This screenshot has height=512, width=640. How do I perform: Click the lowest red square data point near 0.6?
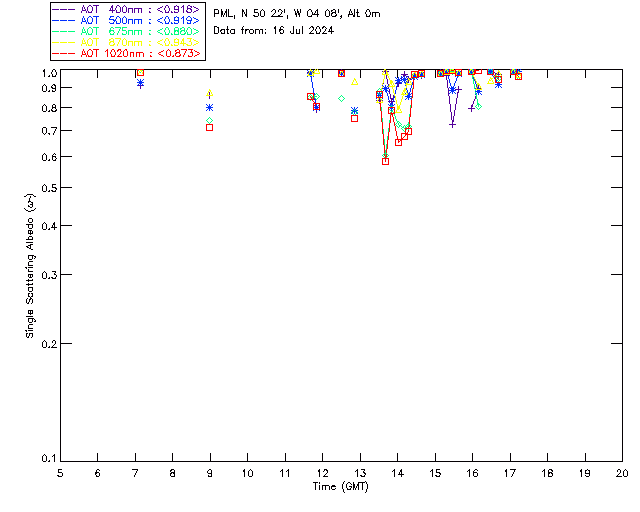385,162
